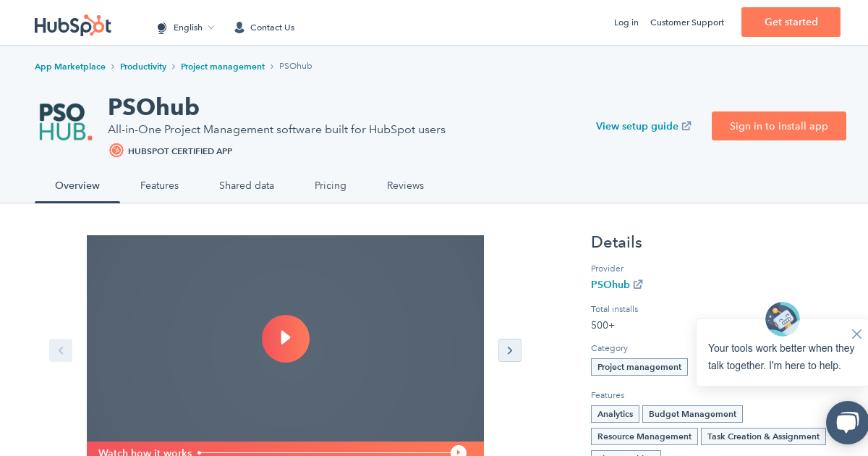Screen dimensions: 868x456
Task: Click the right carousel arrow
Action: point(510,350)
